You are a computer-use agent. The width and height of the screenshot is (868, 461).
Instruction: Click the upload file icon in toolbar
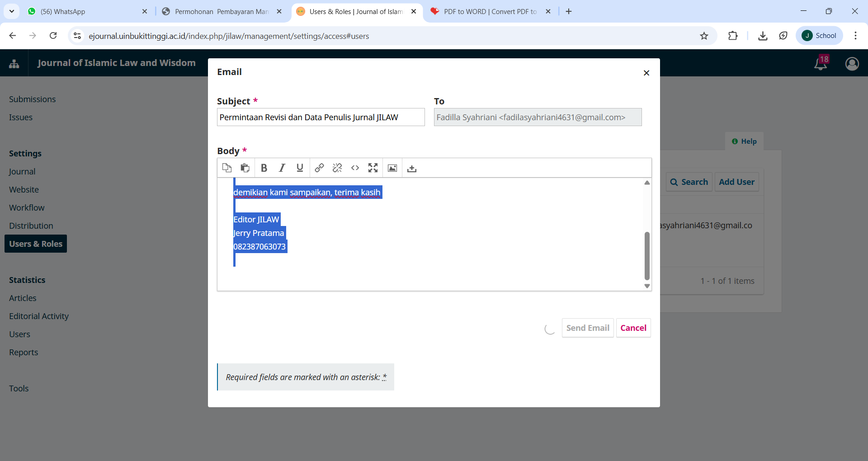412,168
